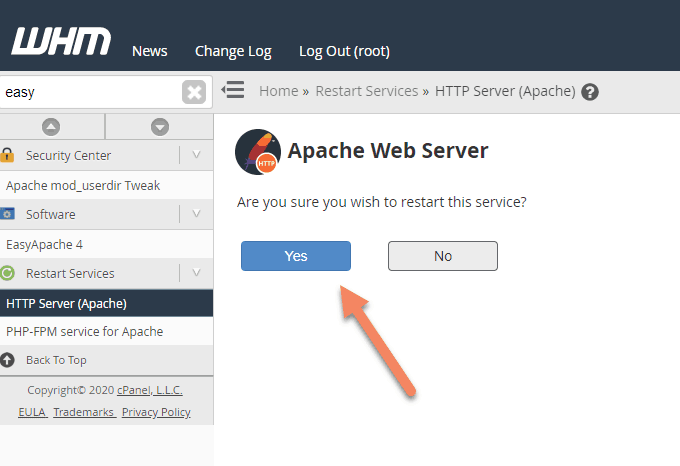Open the Privacy Policy link
This screenshot has height=466, width=680.
point(156,412)
